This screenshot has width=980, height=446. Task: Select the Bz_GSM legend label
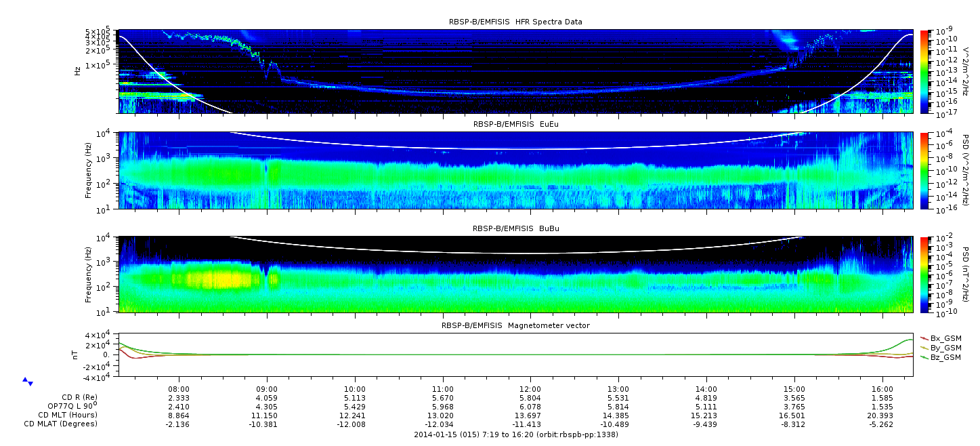click(x=945, y=357)
